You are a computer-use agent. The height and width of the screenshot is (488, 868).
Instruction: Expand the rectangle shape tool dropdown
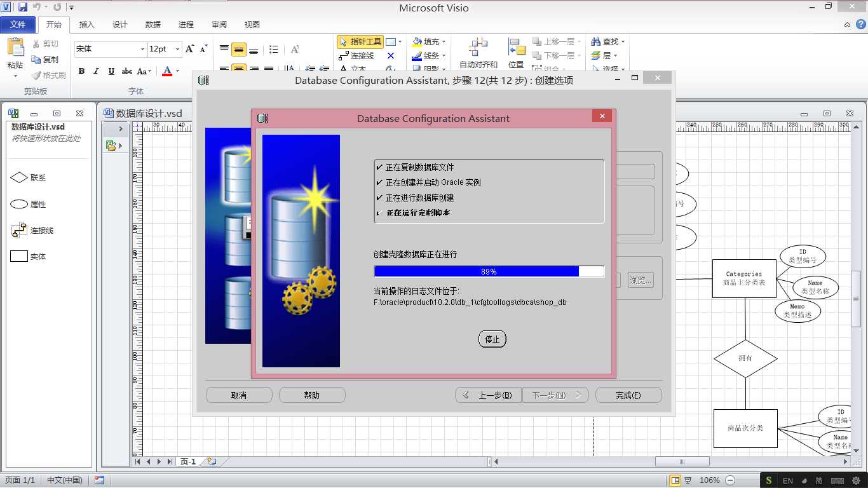pos(400,42)
